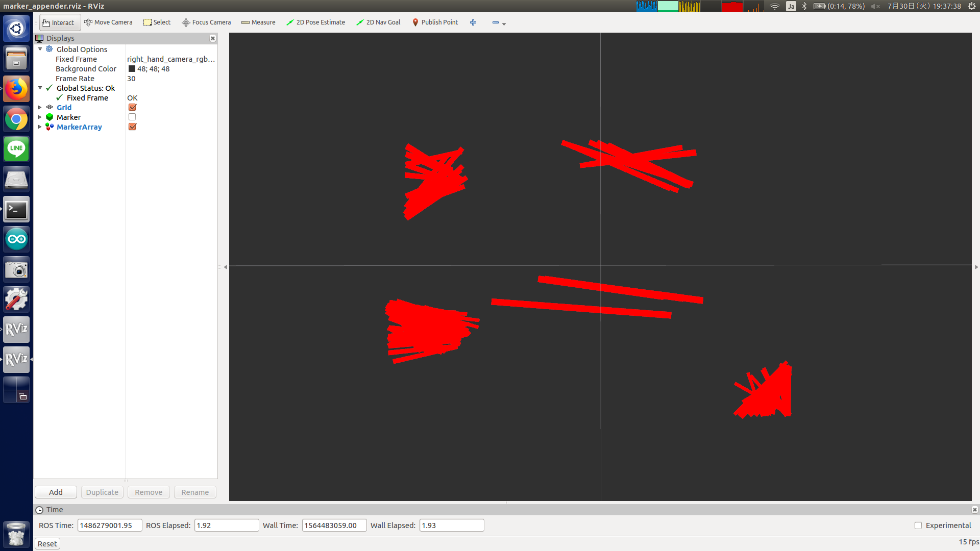The height and width of the screenshot is (551, 980).
Task: Select the MarkerArray item in Displays
Action: [x=79, y=127]
